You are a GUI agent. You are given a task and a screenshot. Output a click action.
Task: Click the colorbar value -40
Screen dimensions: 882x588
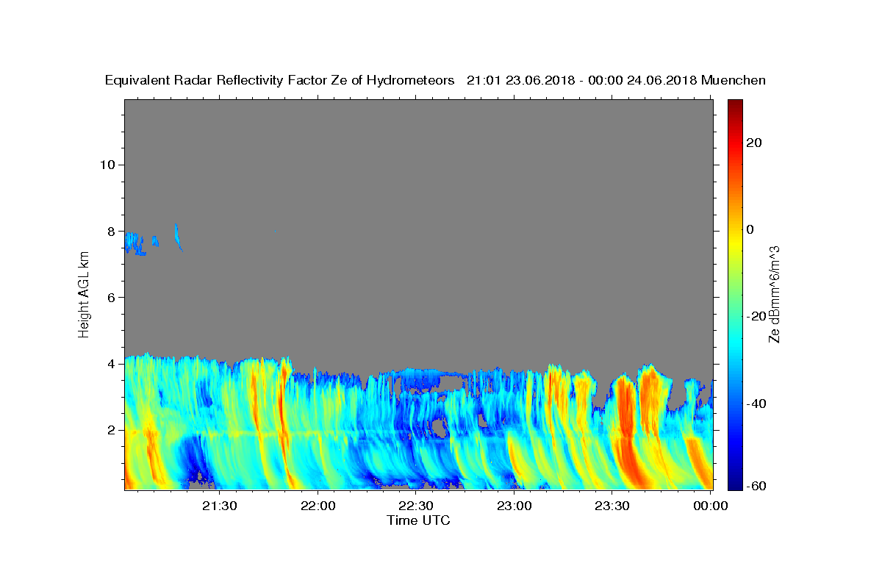pyautogui.click(x=756, y=403)
